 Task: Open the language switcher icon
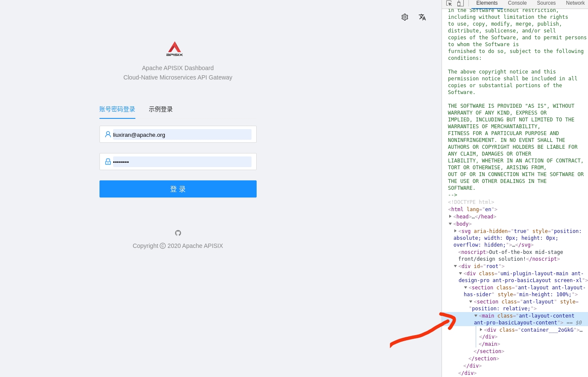click(x=422, y=17)
